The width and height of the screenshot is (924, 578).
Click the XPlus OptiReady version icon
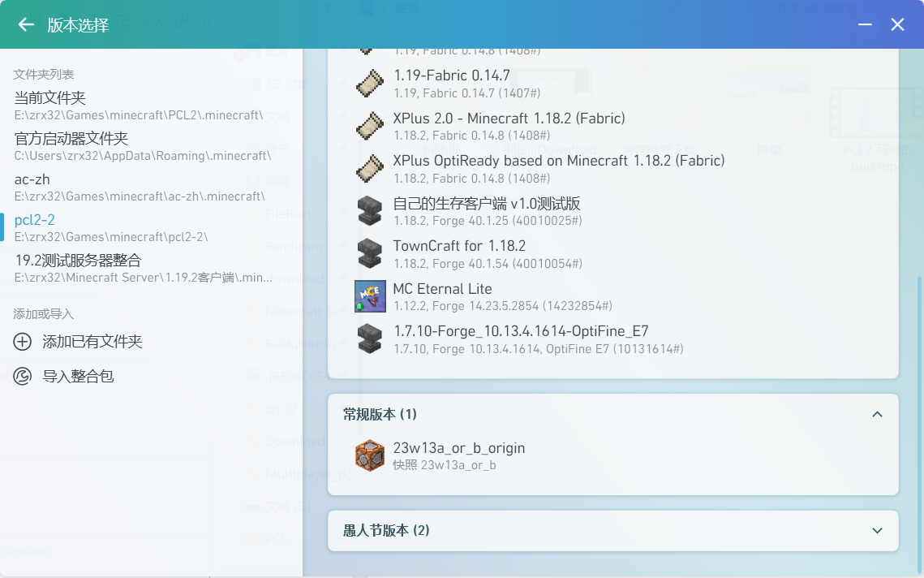(x=370, y=168)
